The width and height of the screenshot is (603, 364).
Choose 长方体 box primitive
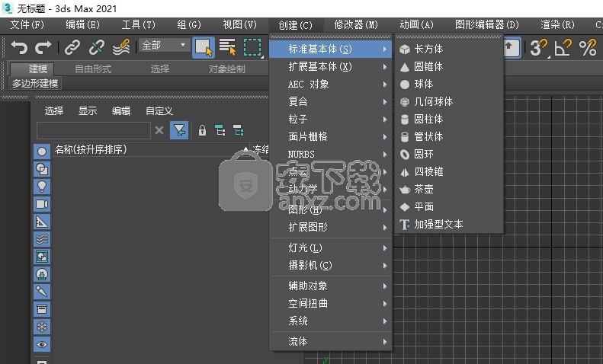[449, 49]
